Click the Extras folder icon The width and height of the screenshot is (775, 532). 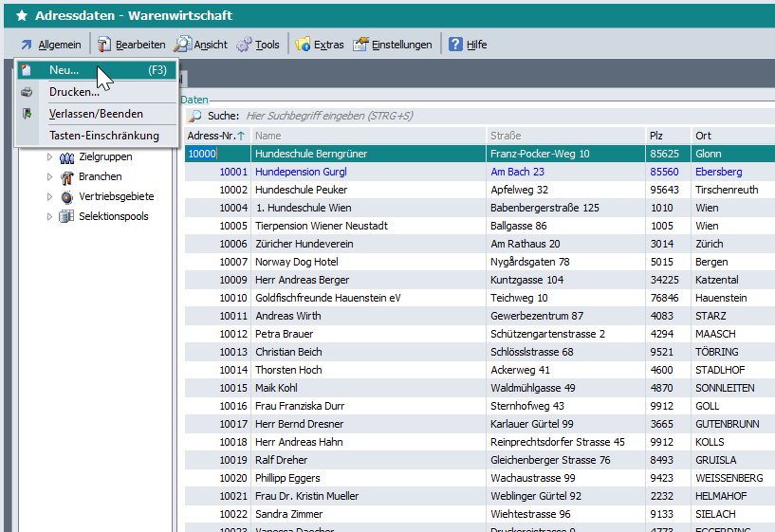click(304, 45)
